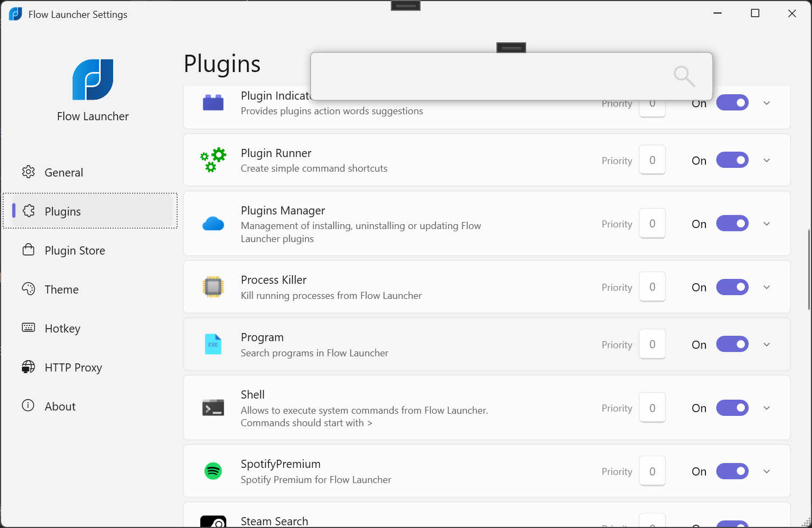Click the Plugins puzzle-piece icon in the sidebar
The image size is (812, 528).
(x=29, y=211)
